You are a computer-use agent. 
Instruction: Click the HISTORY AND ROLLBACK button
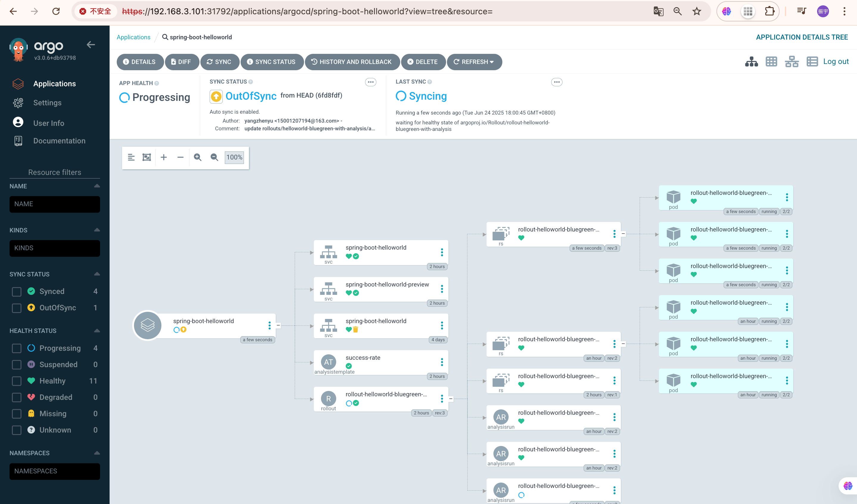(352, 62)
